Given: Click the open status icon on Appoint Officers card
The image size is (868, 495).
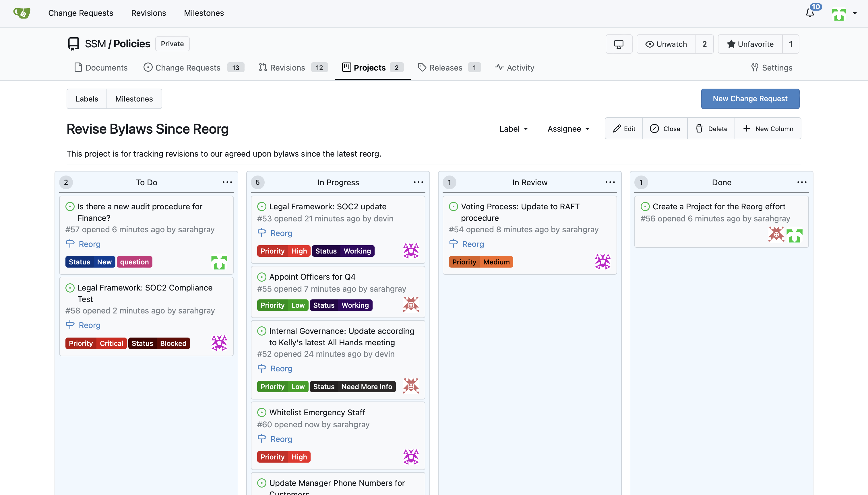Looking at the screenshot, I should point(262,277).
